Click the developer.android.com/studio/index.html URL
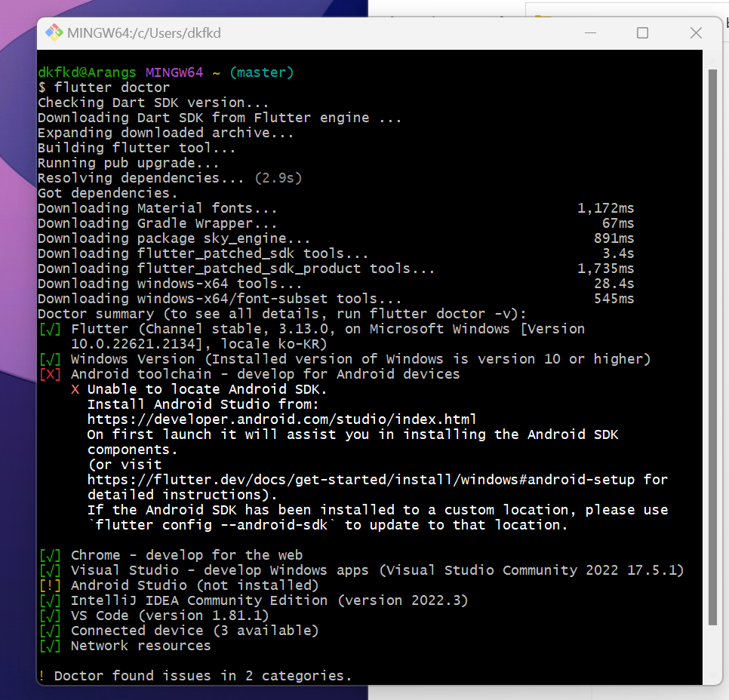 tap(281, 419)
